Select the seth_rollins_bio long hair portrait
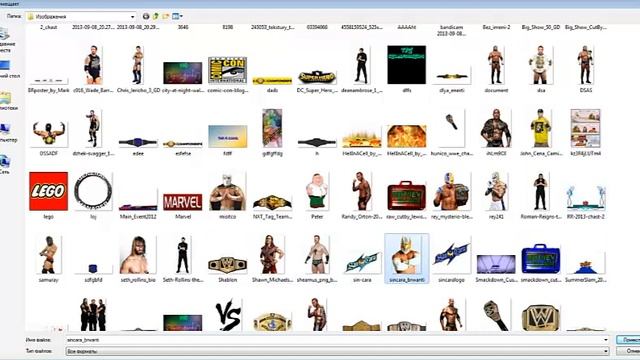640x360 pixels. coord(138,255)
